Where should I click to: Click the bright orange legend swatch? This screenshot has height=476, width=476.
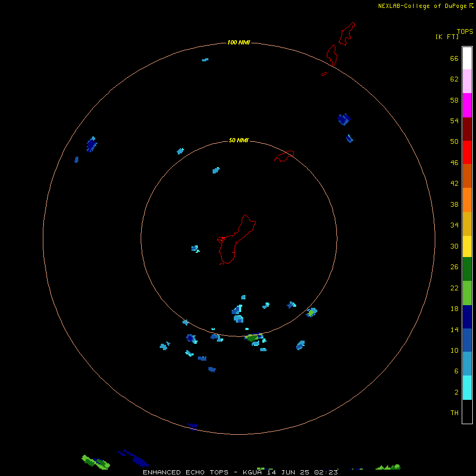[467, 200]
